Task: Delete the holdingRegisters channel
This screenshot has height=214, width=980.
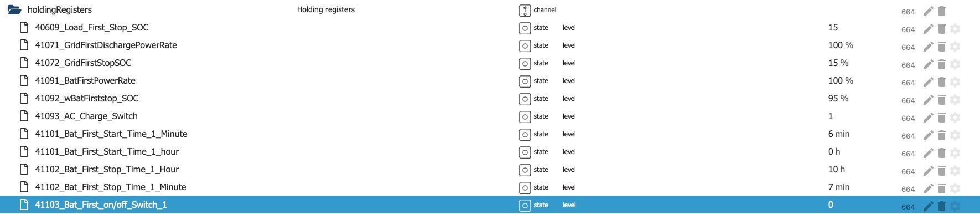Action: click(942, 11)
